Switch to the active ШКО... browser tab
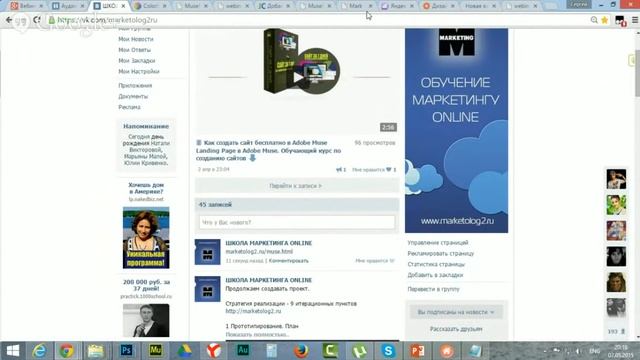The image size is (640, 360). pyautogui.click(x=109, y=6)
